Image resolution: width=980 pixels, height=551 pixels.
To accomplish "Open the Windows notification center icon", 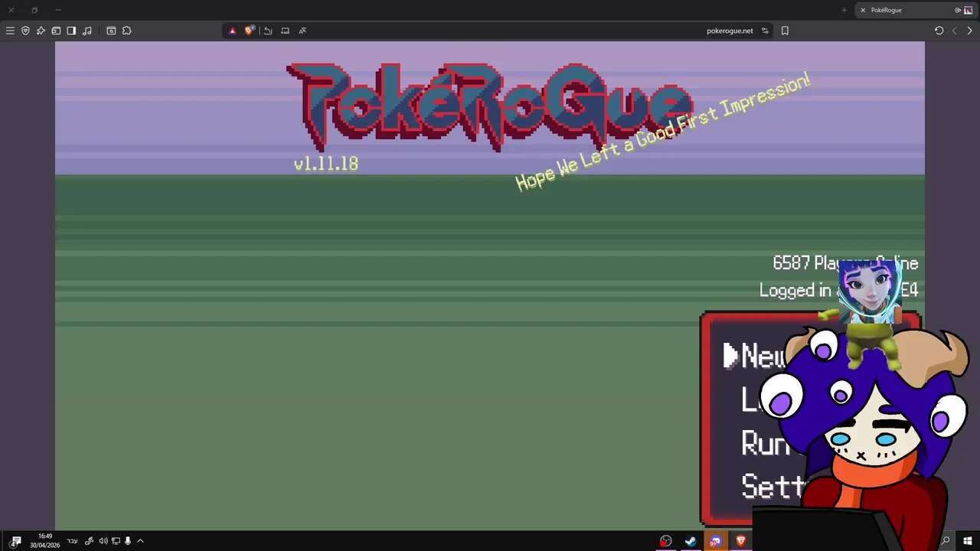I will pos(15,541).
